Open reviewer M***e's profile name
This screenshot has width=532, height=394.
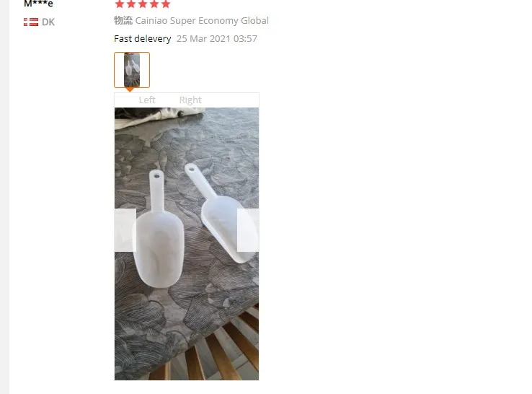(38, 4)
